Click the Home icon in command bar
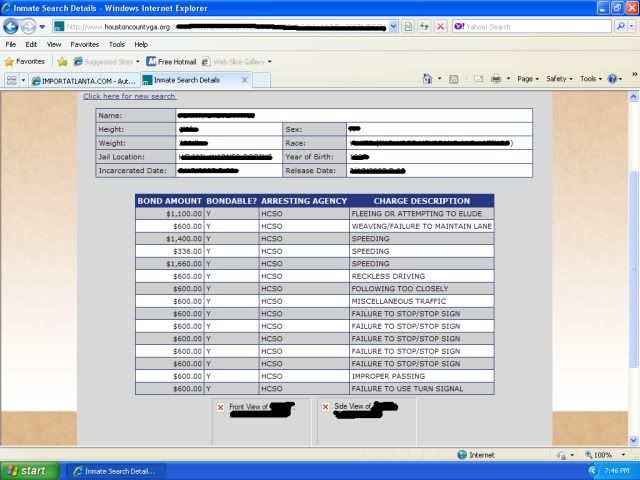The width and height of the screenshot is (640, 480). pyautogui.click(x=428, y=78)
